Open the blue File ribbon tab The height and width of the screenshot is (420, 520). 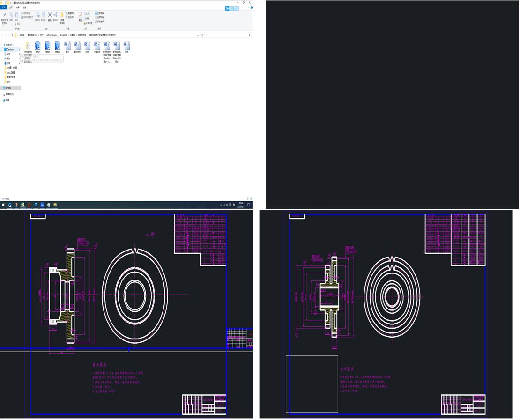point(4,7)
